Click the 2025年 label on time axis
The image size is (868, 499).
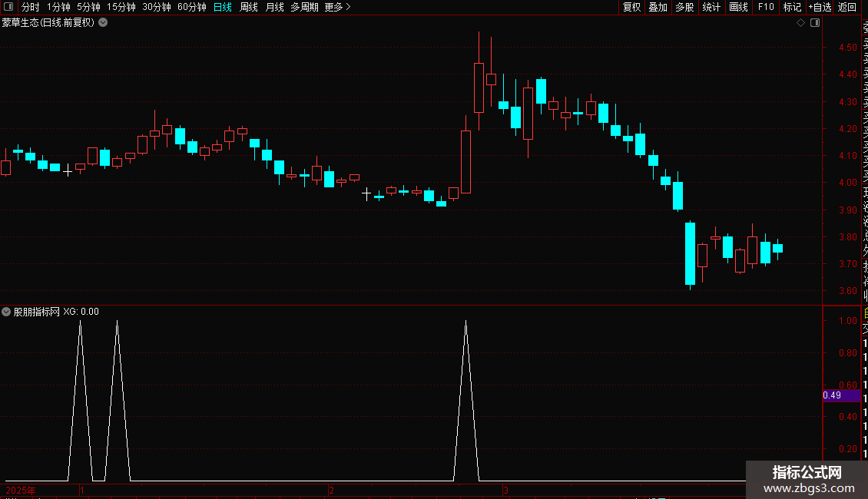[21, 490]
